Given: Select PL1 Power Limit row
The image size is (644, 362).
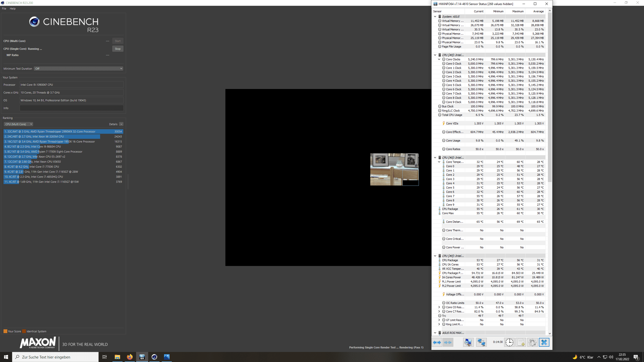Looking at the screenshot, I should (x=489, y=282).
